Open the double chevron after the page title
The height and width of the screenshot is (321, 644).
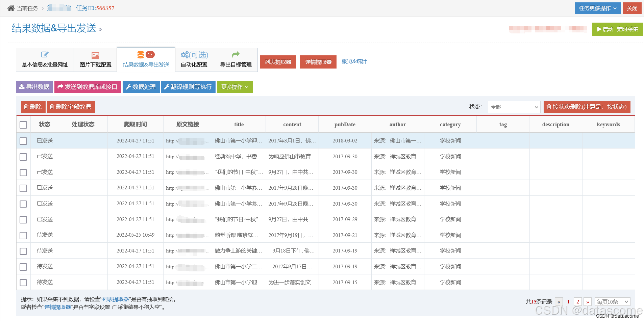tap(100, 30)
